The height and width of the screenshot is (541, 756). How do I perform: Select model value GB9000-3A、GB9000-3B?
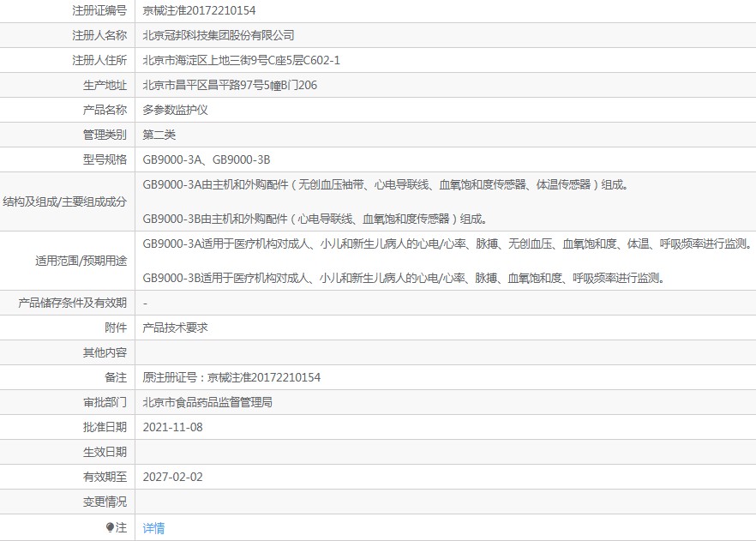click(207, 159)
